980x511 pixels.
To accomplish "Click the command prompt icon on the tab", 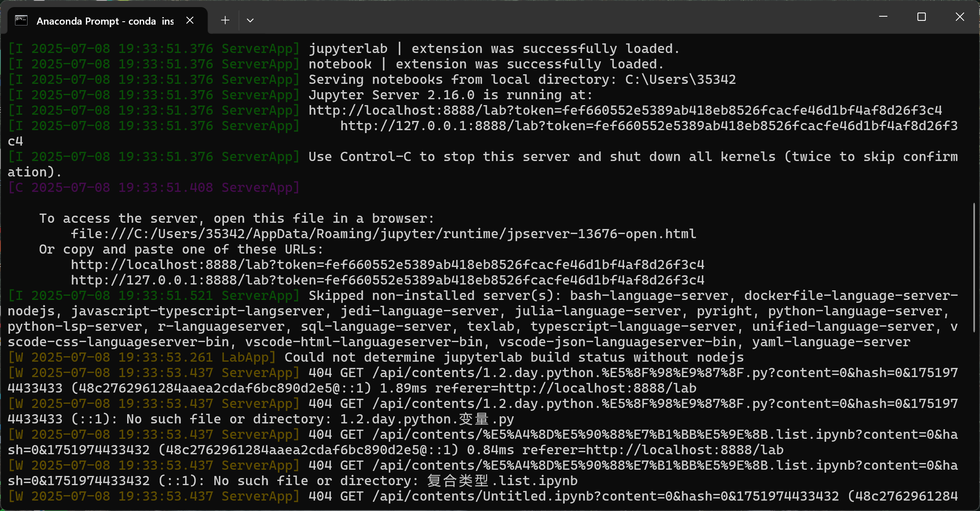I will coord(20,20).
